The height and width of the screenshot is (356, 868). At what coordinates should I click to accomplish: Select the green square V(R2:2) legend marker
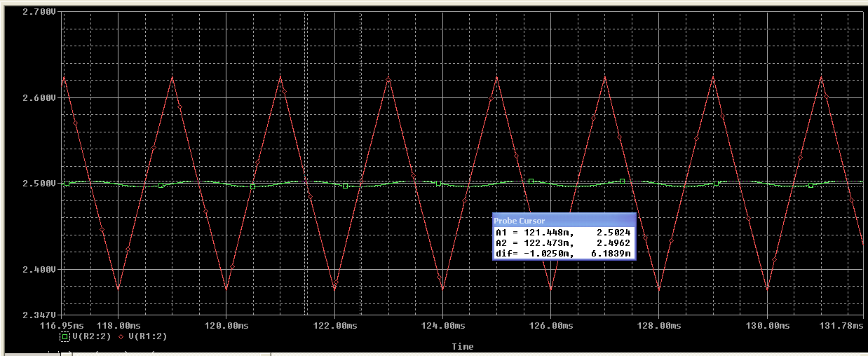[x=65, y=337]
